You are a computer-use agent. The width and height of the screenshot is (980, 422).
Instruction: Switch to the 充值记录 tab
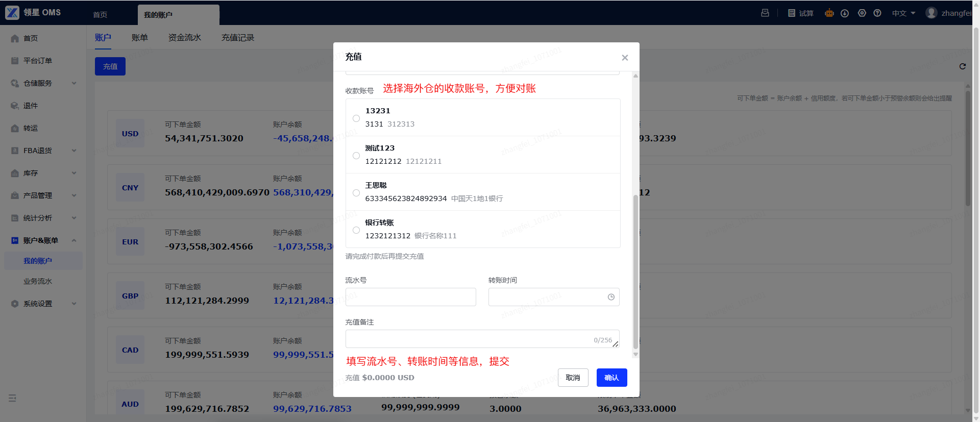(238, 38)
